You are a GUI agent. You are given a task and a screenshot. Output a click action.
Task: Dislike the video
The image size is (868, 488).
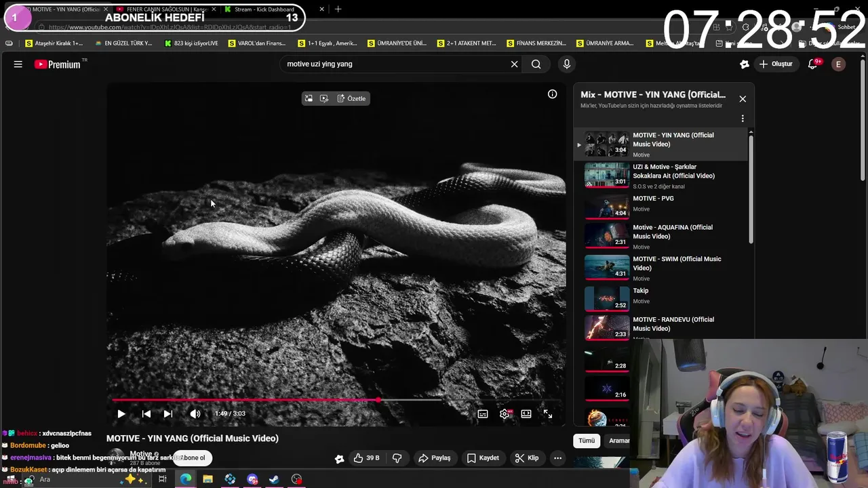[397, 458]
